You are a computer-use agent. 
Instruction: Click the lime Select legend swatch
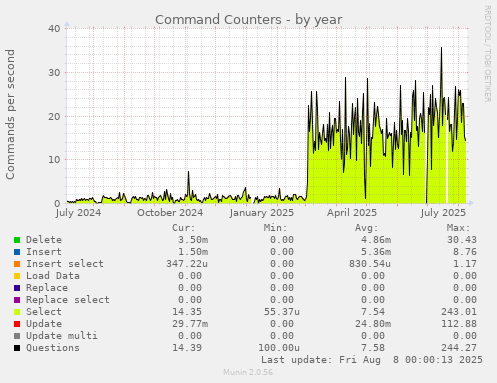17,312
